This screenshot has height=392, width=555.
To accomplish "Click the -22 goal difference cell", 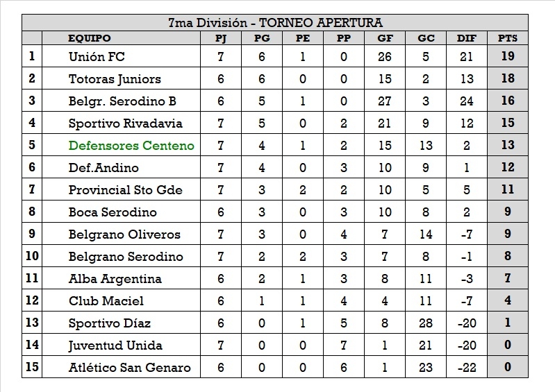I will click(x=467, y=368).
